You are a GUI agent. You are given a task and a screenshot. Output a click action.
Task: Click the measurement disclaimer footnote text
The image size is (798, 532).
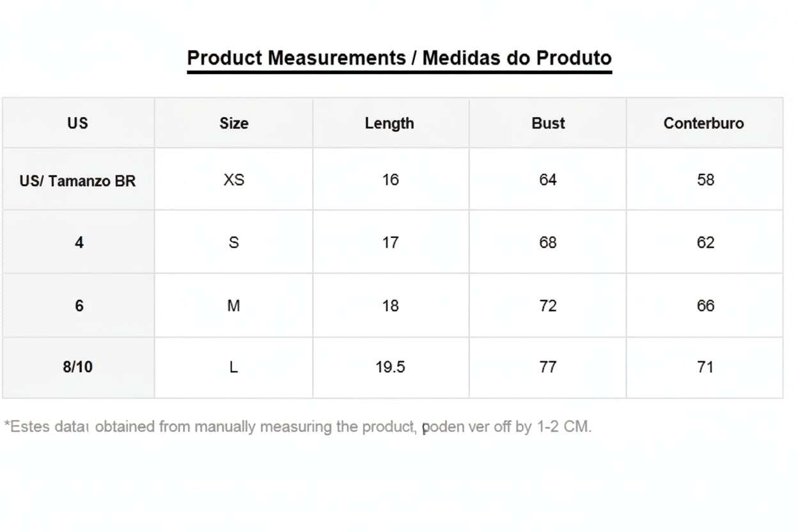[x=297, y=426]
